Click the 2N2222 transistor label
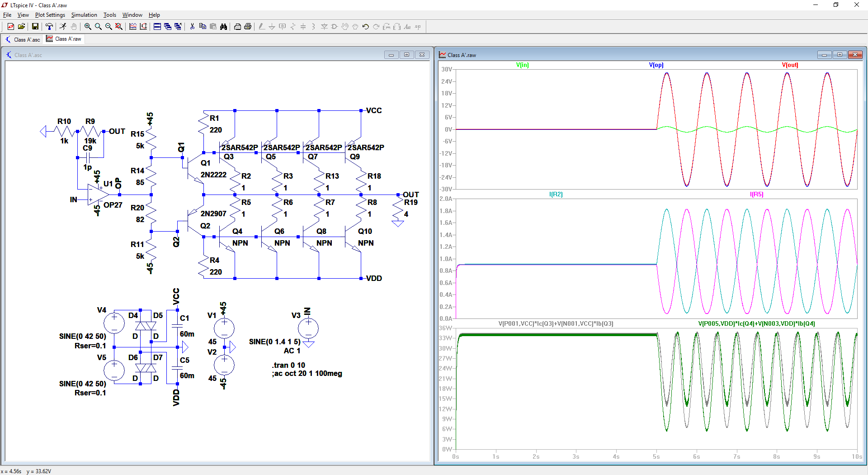The height and width of the screenshot is (475, 868). [x=213, y=175]
